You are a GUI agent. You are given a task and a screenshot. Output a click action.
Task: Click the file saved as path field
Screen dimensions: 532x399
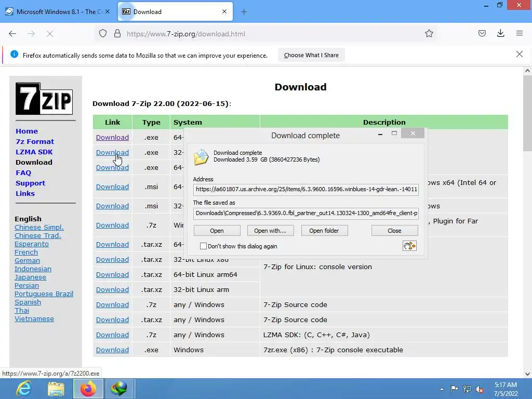click(x=305, y=213)
